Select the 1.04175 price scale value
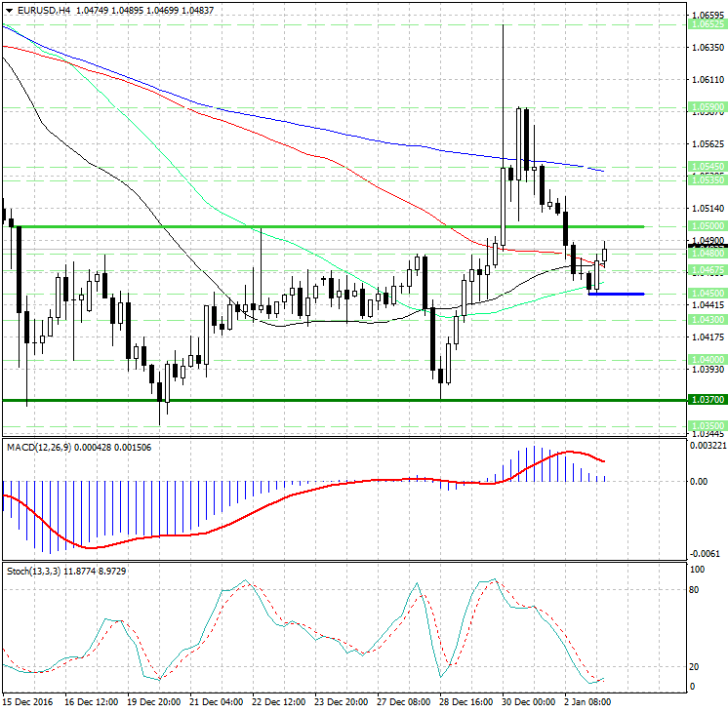728x713 pixels. 708,337
